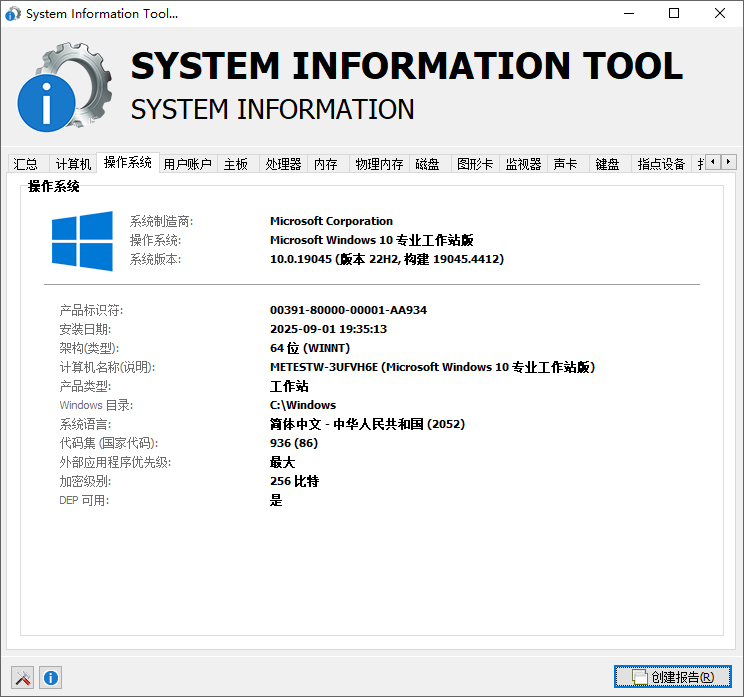Click the 外部应用程序优先级 label
The image size is (744, 697).
(x=115, y=462)
